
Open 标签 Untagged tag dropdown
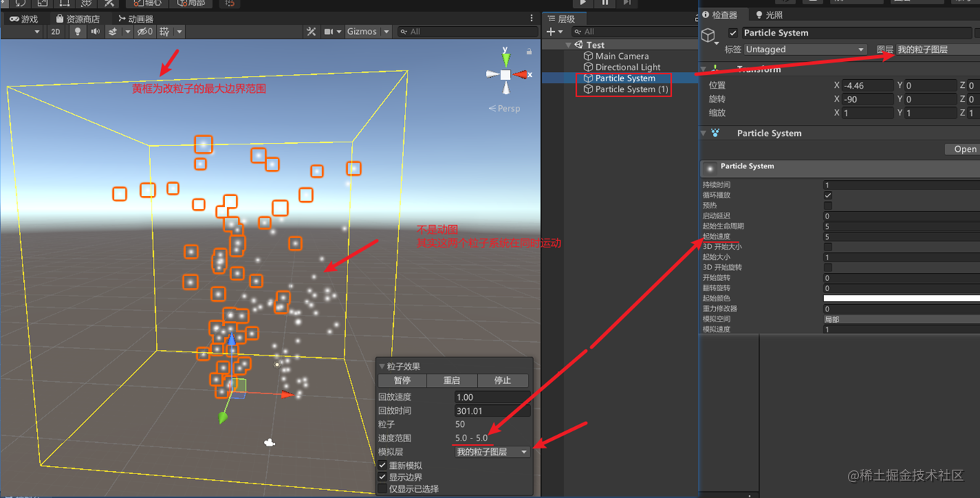[806, 49]
